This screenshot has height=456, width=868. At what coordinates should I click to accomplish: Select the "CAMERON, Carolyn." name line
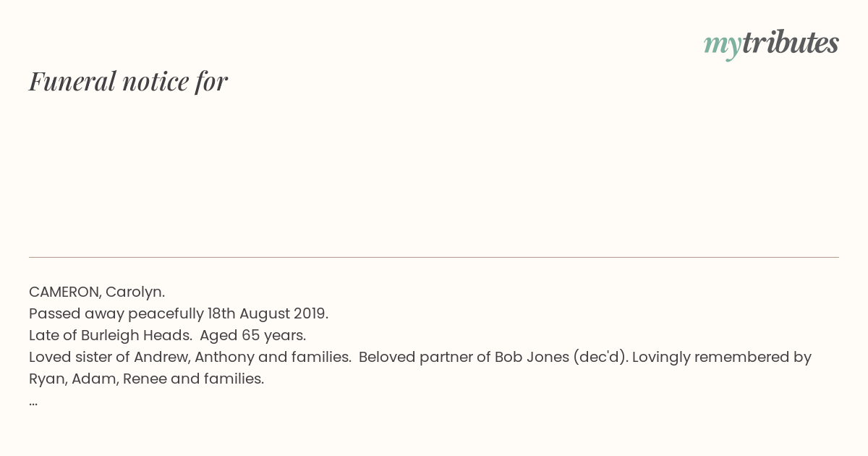(x=97, y=292)
